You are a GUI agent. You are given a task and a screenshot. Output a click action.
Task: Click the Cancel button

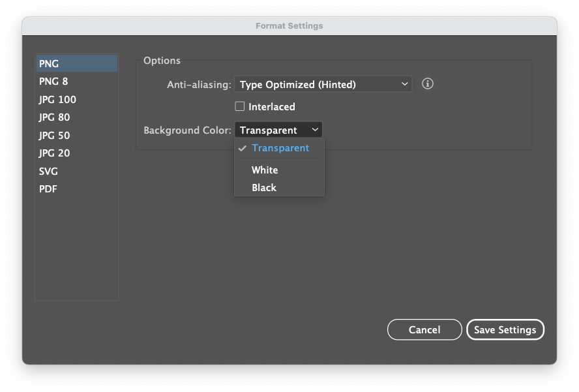(424, 329)
